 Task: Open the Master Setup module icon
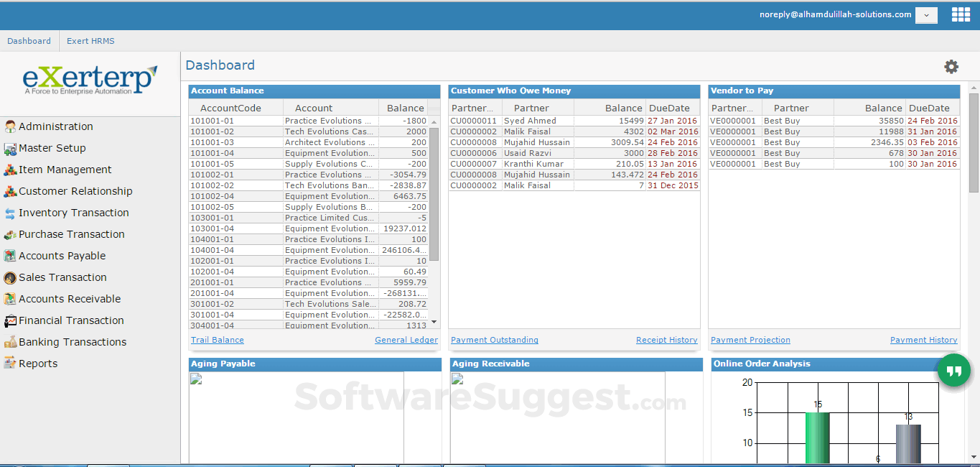click(10, 148)
